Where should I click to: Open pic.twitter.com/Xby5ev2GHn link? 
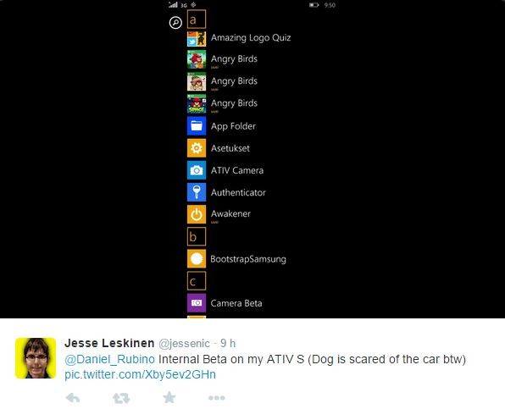(140, 374)
